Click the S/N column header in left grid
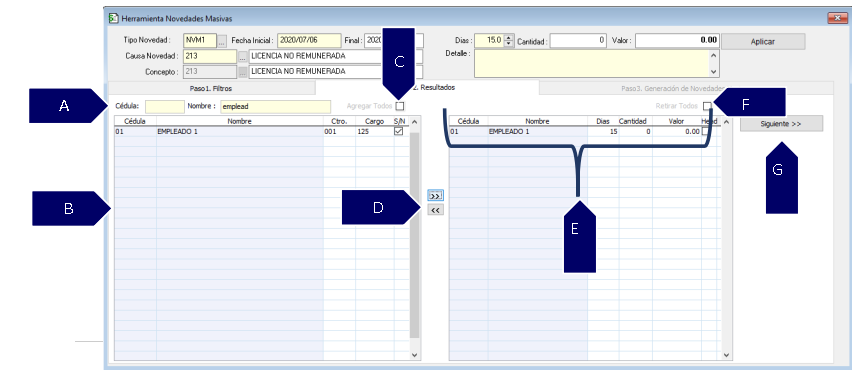This screenshot has height=378, width=865. [399, 121]
